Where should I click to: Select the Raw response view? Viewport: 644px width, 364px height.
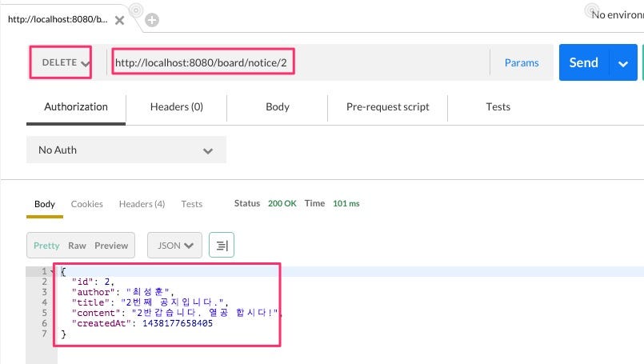click(78, 246)
